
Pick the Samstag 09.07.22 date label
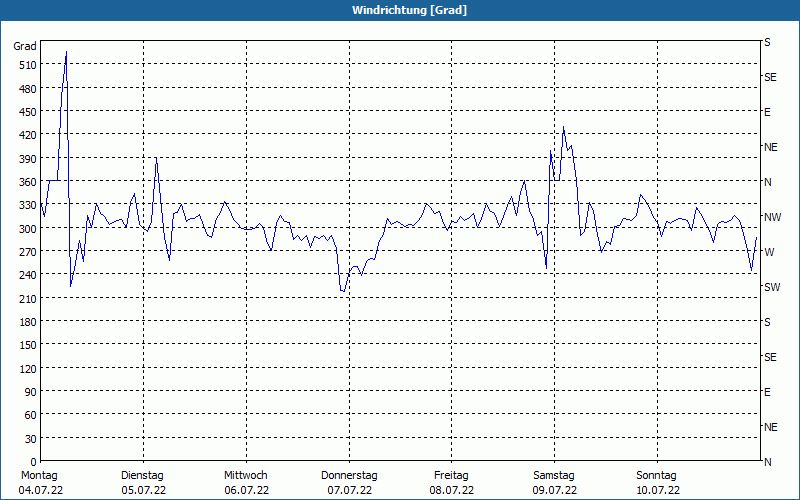click(554, 482)
